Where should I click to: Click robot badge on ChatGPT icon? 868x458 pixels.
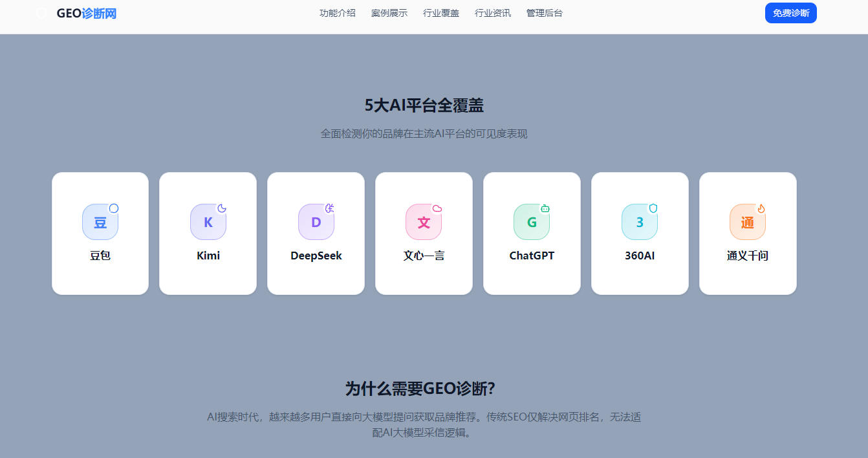(x=545, y=208)
